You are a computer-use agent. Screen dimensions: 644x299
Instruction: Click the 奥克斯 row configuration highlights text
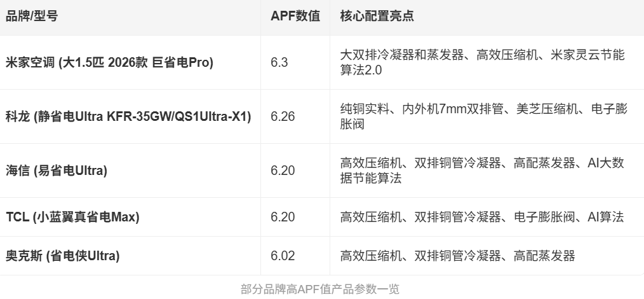(457, 256)
